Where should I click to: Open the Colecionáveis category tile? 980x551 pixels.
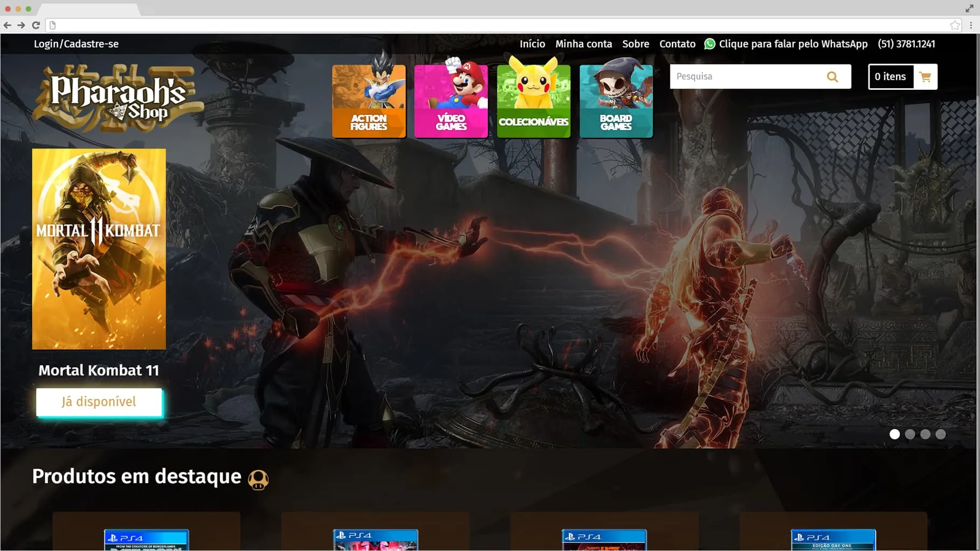point(534,101)
